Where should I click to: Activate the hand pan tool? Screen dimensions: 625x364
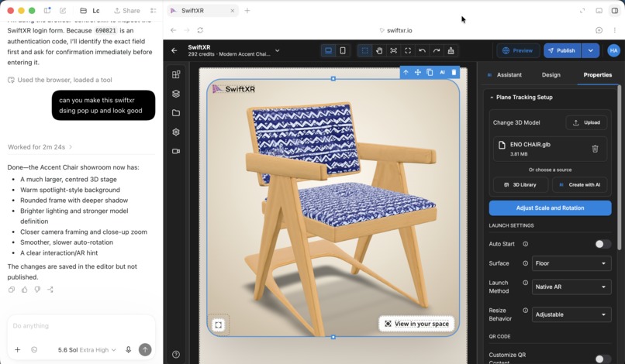click(x=379, y=50)
